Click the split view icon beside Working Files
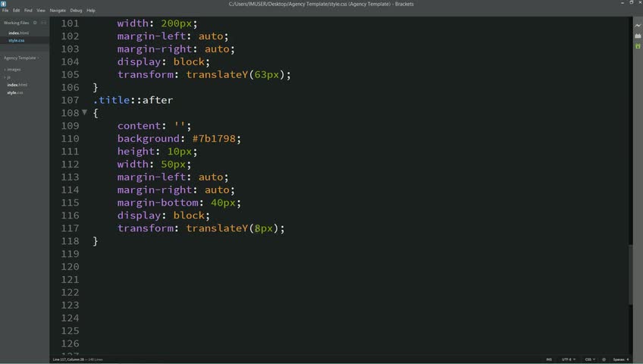This screenshot has height=364, width=643. coord(43,23)
